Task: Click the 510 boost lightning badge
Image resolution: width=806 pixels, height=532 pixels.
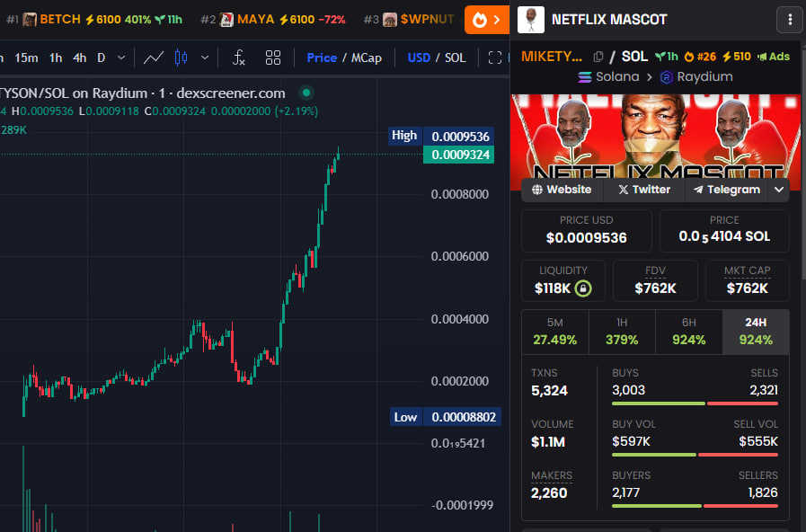Action: (736, 57)
